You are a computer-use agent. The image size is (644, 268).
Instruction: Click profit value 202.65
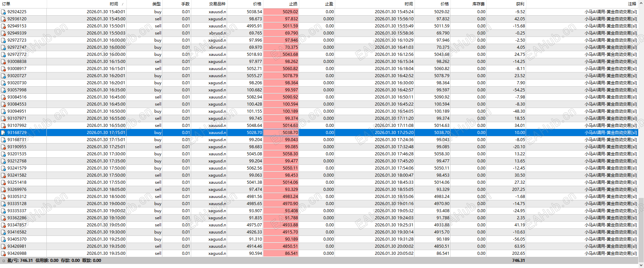(x=519, y=253)
